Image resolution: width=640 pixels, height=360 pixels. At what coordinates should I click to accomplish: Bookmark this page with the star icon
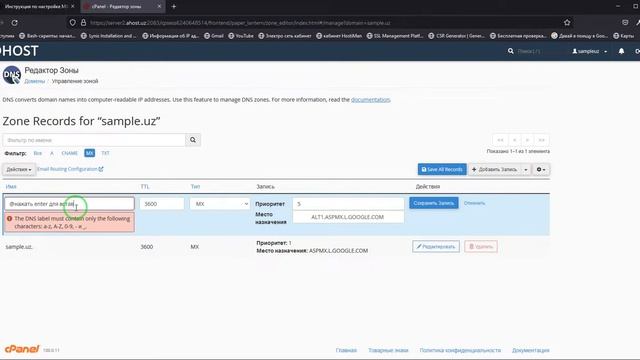pyautogui.click(x=567, y=23)
